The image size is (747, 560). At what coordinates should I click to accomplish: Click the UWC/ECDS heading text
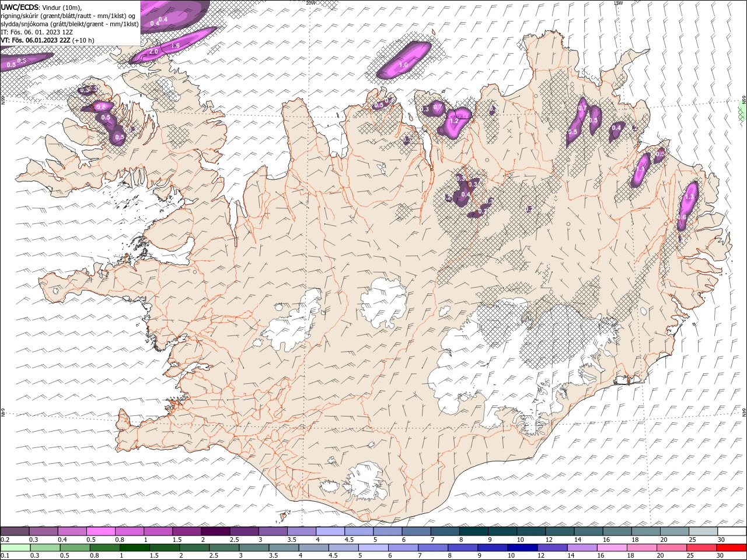click(x=20, y=6)
